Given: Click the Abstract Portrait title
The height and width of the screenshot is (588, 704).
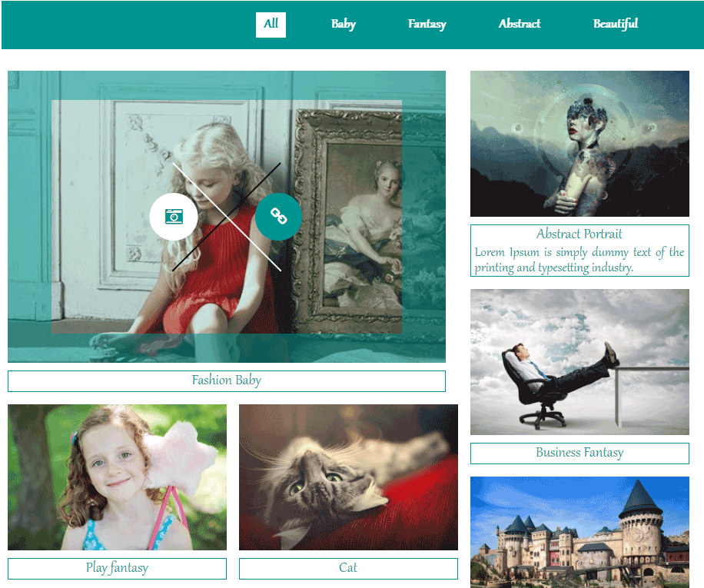Looking at the screenshot, I should [x=579, y=234].
